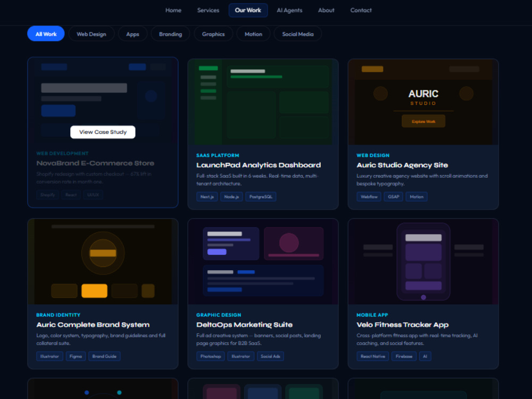This screenshot has height=399, width=532.
Task: Click the NovaBrand E-Commerce Store title
Action: pos(95,163)
